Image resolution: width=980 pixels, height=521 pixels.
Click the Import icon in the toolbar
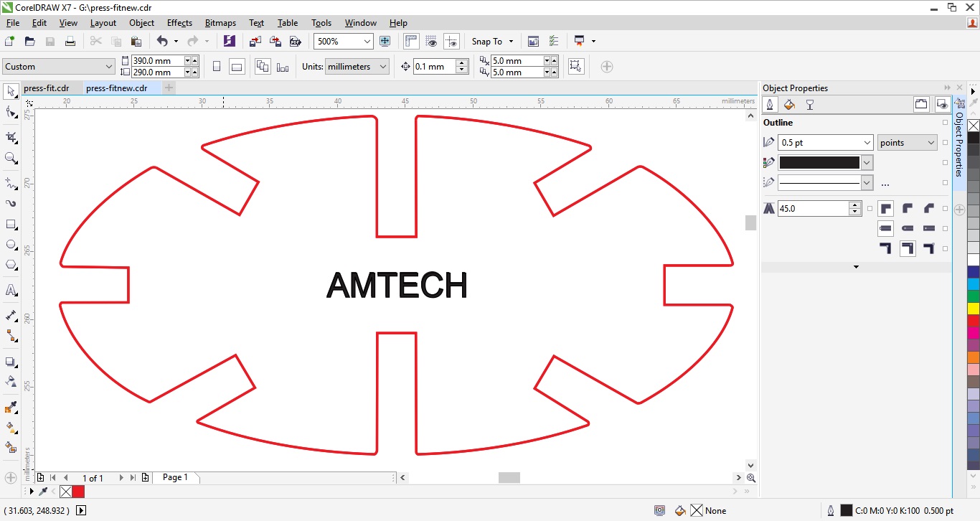255,42
